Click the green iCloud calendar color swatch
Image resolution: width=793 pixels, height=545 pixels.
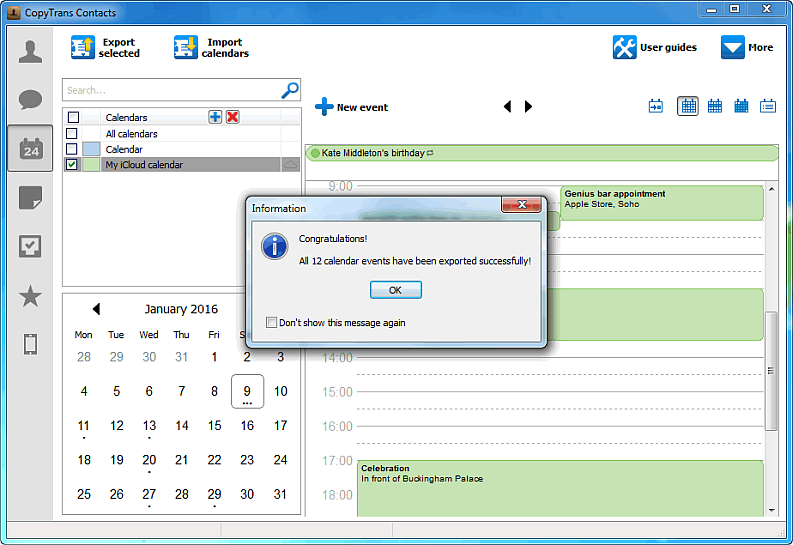(x=91, y=164)
